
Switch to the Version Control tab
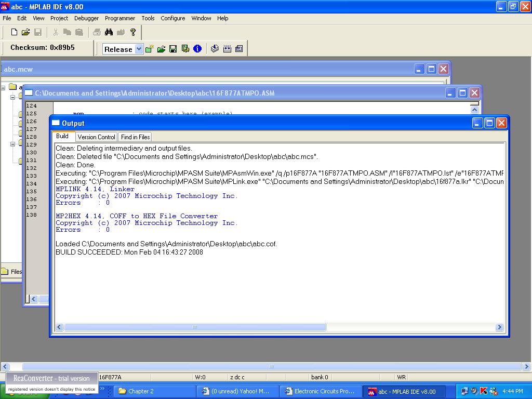[x=96, y=137]
